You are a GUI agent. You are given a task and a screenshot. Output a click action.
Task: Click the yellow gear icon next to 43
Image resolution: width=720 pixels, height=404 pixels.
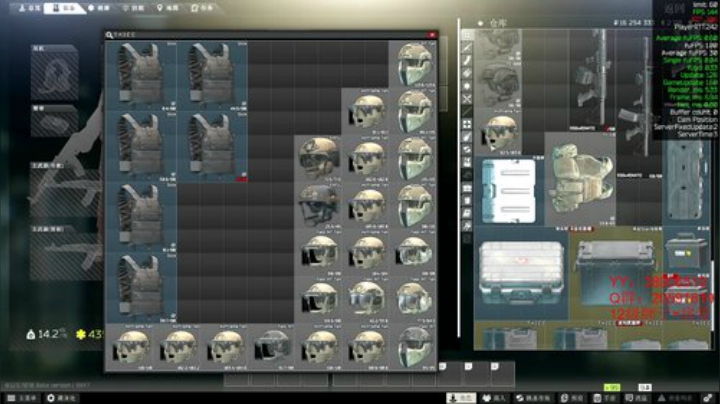point(81,334)
